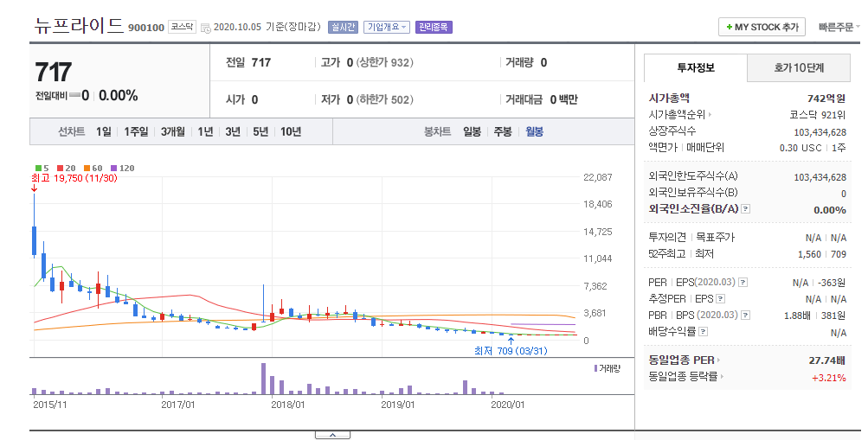The height and width of the screenshot is (440, 868).
Task: Select the 1년 line chart
Action: (205, 131)
